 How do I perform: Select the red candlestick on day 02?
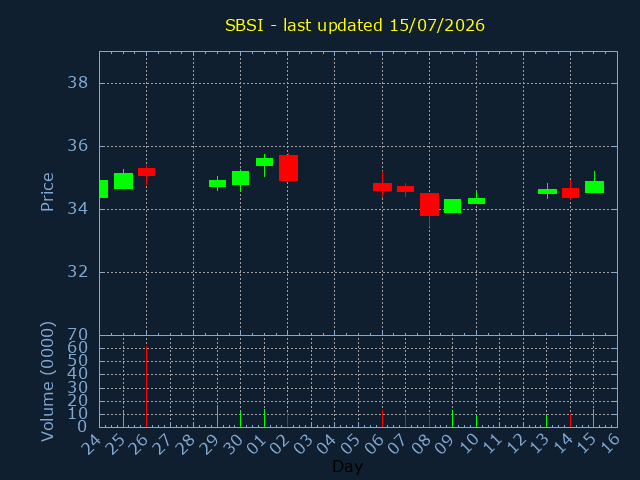[288, 168]
